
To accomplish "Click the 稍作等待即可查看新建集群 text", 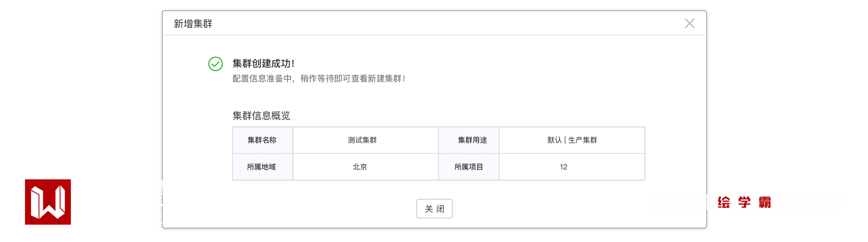I will click(x=352, y=79).
